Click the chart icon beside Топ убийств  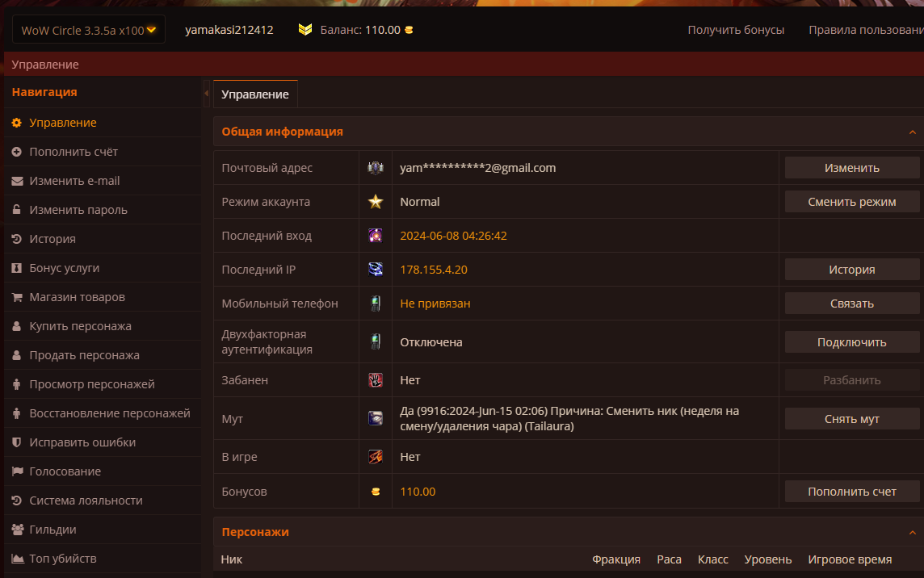click(x=18, y=559)
